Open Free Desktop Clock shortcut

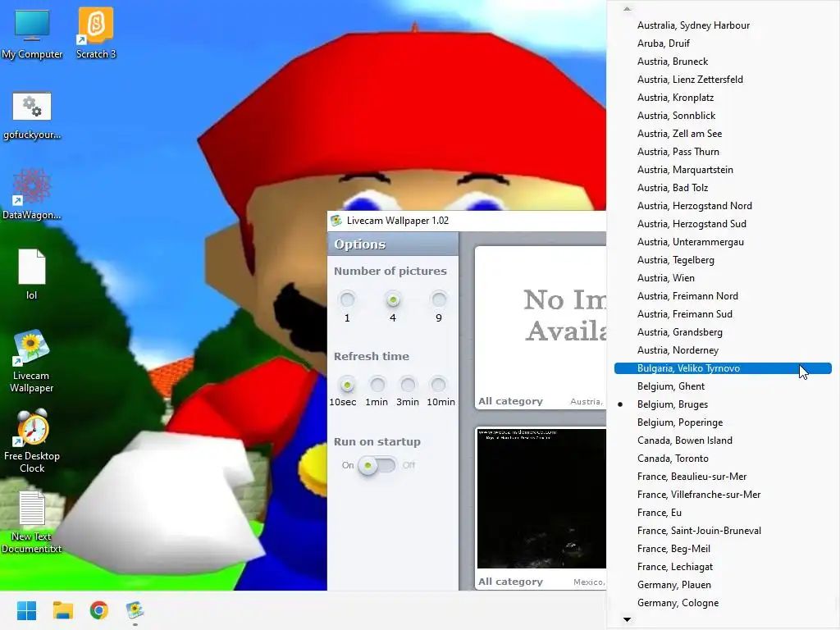point(32,441)
